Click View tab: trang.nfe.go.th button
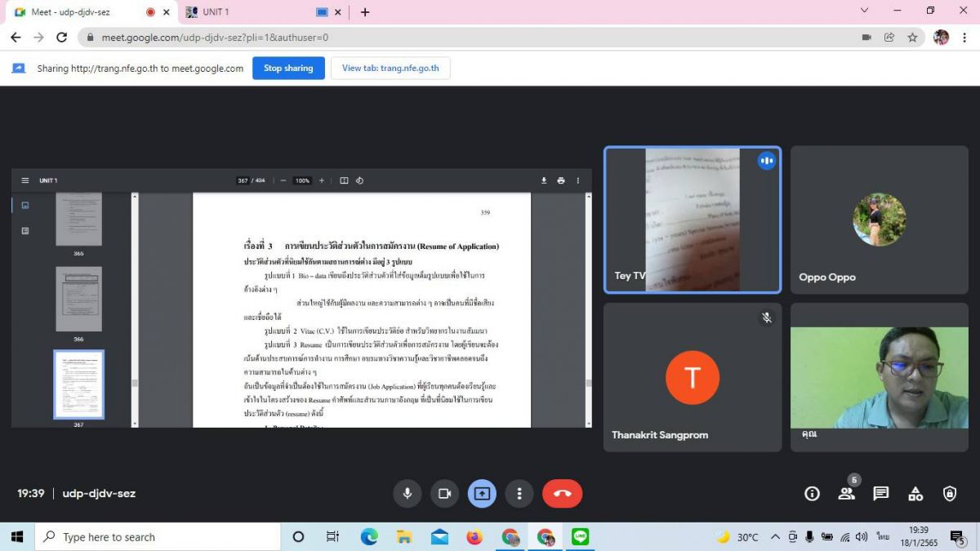The image size is (980, 551). (x=390, y=69)
